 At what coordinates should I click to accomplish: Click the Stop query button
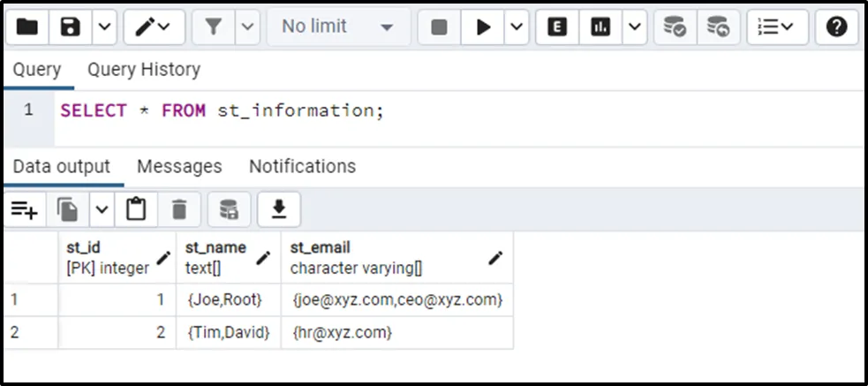click(439, 27)
